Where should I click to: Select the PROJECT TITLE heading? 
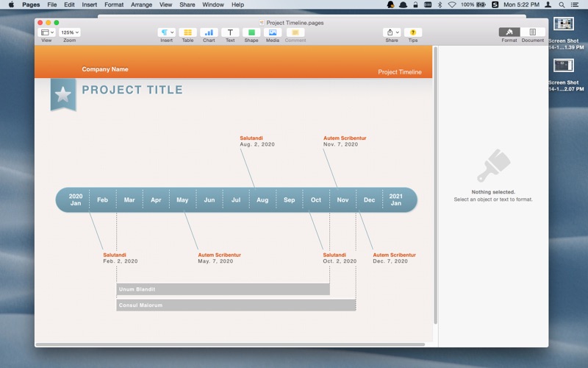[132, 90]
